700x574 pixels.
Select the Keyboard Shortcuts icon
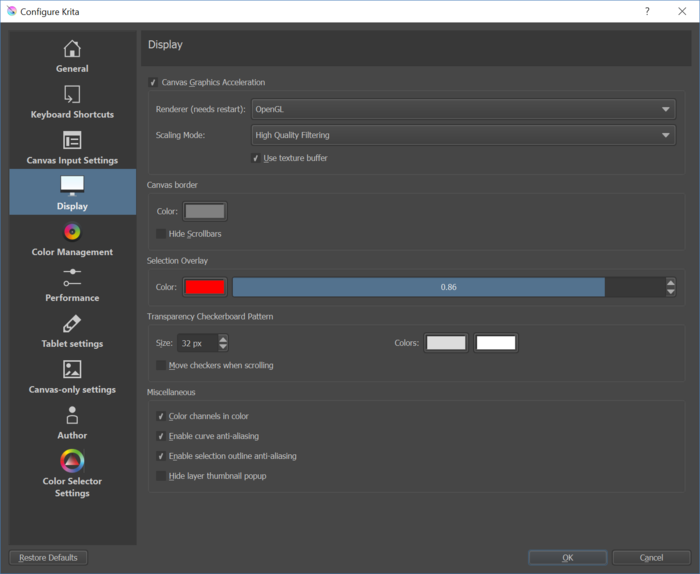72,95
